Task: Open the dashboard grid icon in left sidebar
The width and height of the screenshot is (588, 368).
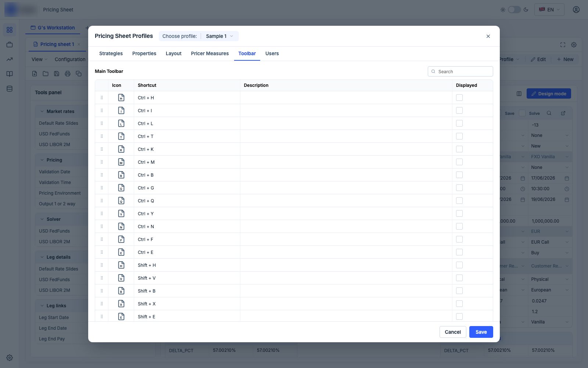Action: click(x=10, y=30)
